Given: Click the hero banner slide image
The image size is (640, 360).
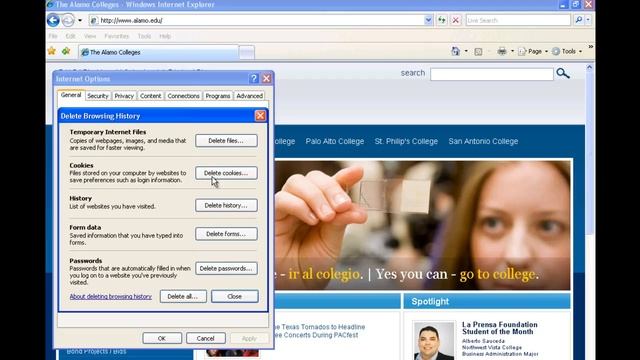Looking at the screenshot, I should click(422, 225).
